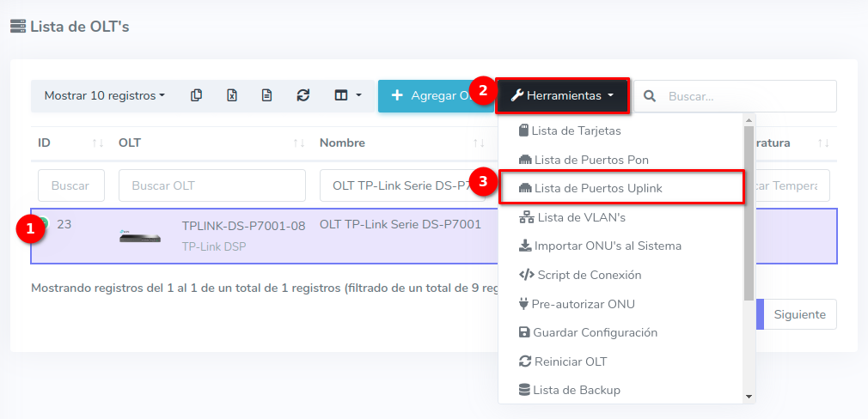The height and width of the screenshot is (419, 868).
Task: Choose Lista de Puertos Uplink
Action: [597, 188]
